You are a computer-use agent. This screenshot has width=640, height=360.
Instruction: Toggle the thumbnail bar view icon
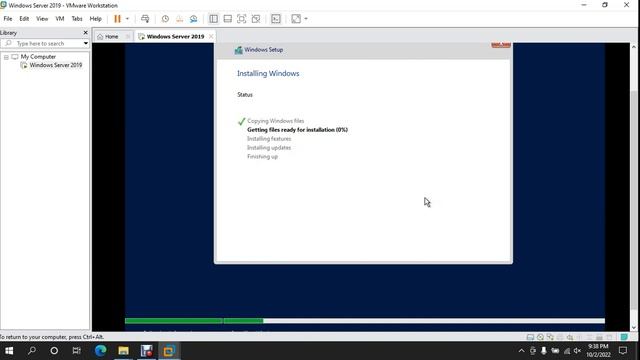pos(228,19)
